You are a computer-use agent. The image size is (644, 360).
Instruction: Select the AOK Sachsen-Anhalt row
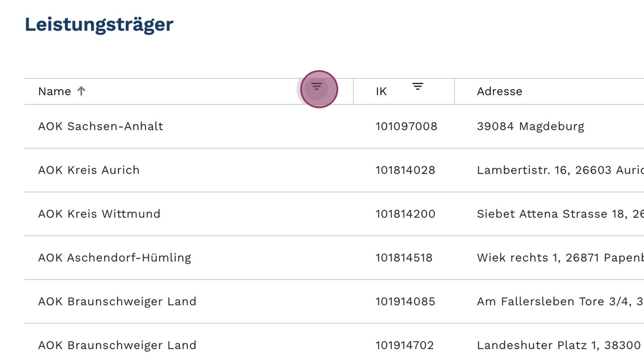click(101, 127)
